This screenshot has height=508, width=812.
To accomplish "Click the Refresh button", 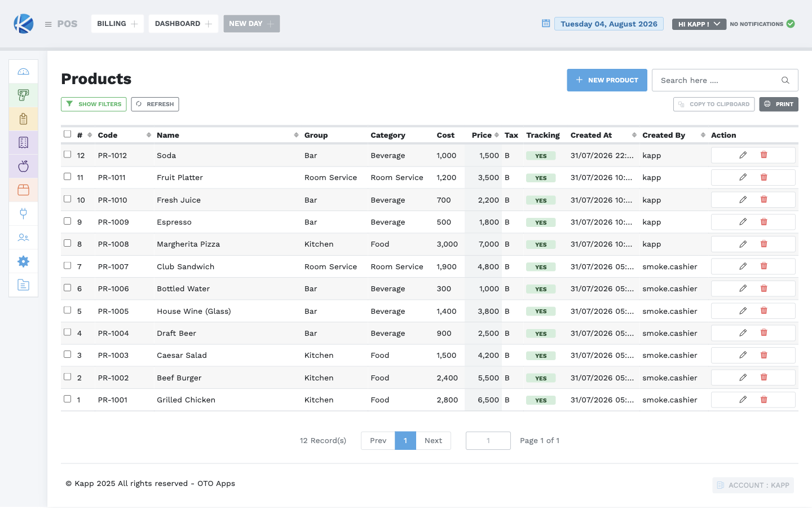I will tap(155, 104).
